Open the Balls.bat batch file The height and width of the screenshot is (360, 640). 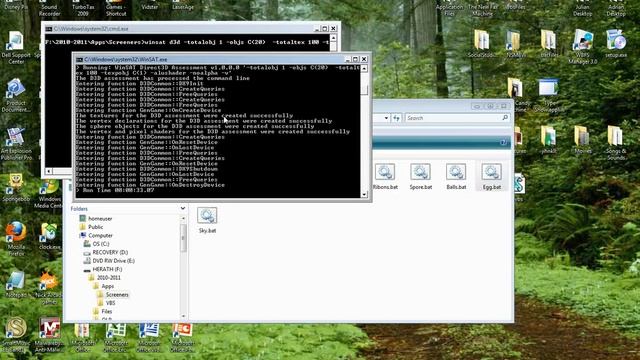[x=456, y=176]
